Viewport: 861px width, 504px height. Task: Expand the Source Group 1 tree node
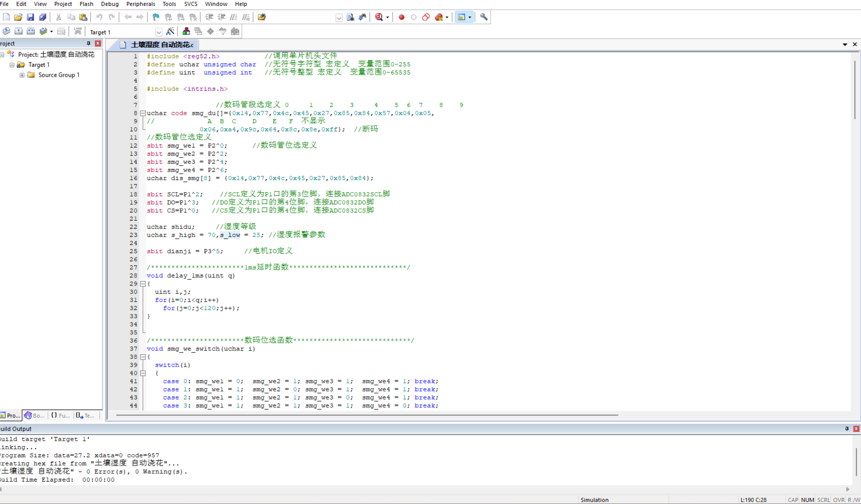(x=22, y=75)
